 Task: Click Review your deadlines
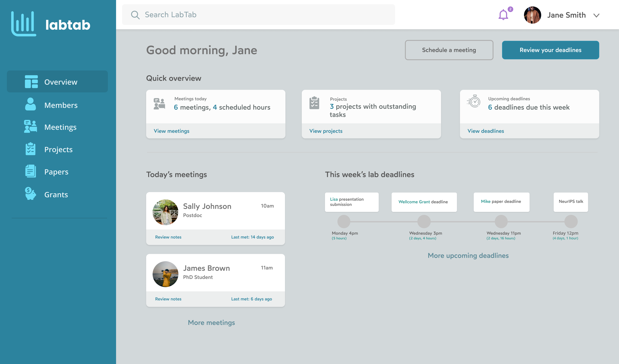coord(551,50)
